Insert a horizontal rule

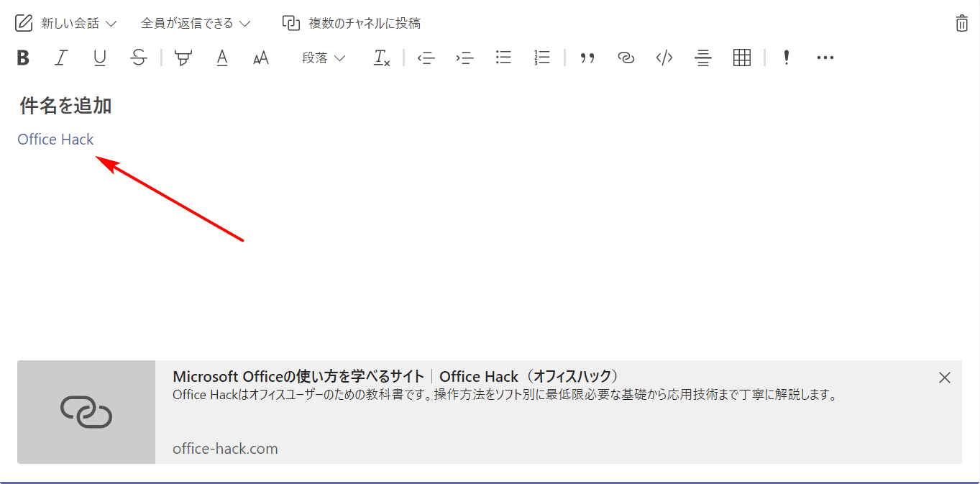(703, 58)
